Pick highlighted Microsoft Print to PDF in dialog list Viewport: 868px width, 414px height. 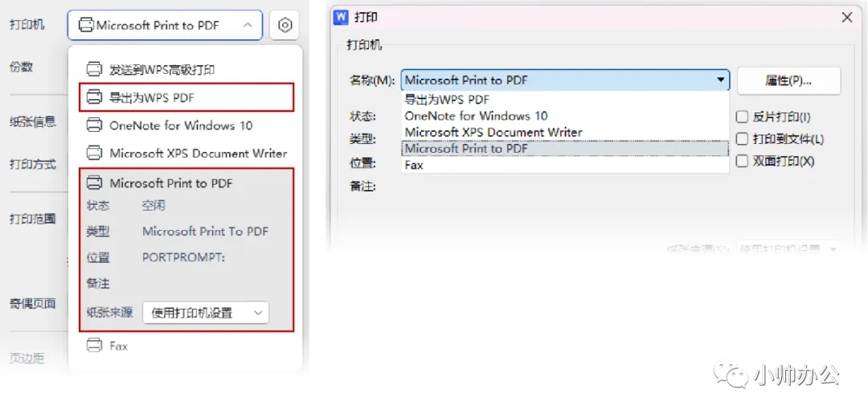(565, 149)
